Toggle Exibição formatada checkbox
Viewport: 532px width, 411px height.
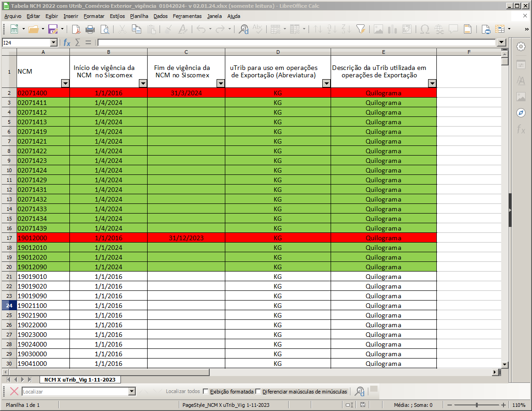coord(206,391)
